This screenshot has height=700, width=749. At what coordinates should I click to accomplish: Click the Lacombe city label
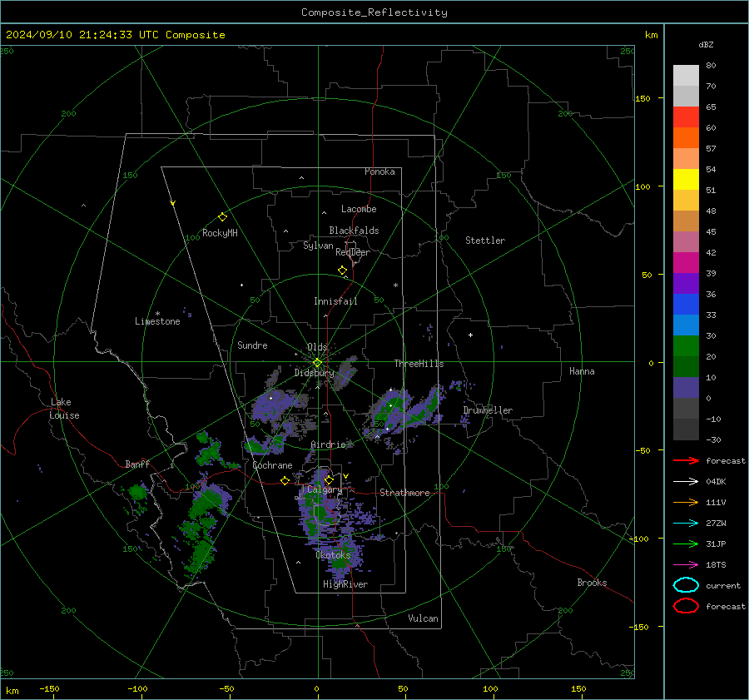(359, 209)
